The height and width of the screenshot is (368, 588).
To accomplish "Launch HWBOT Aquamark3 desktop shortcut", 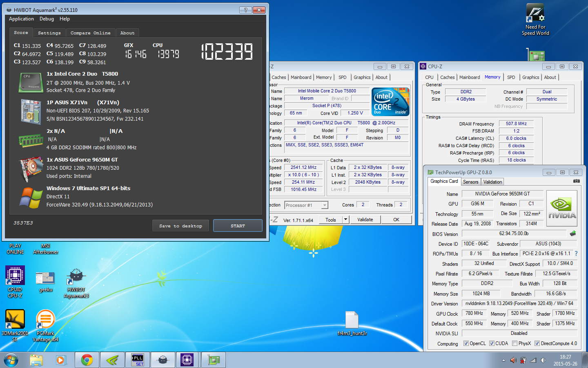I will click(76, 283).
